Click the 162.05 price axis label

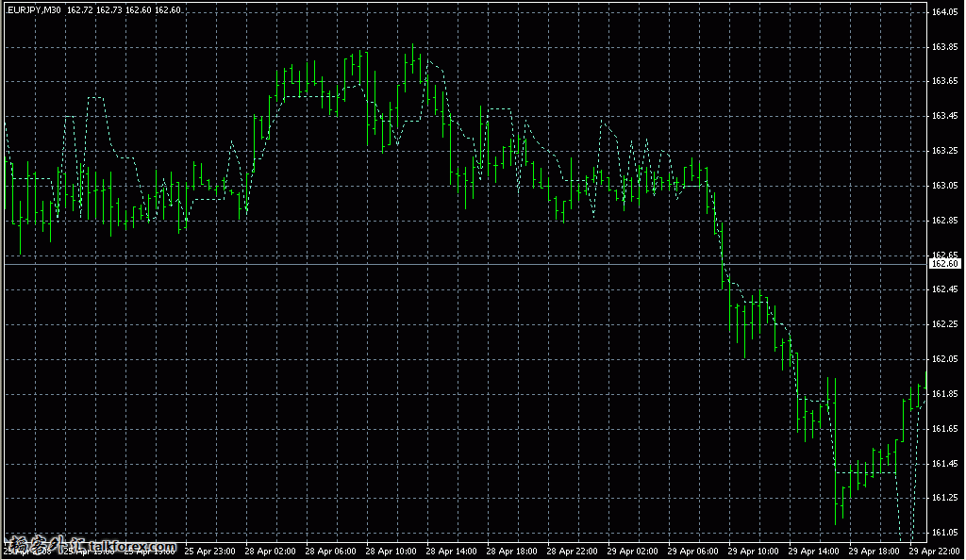tap(944, 359)
